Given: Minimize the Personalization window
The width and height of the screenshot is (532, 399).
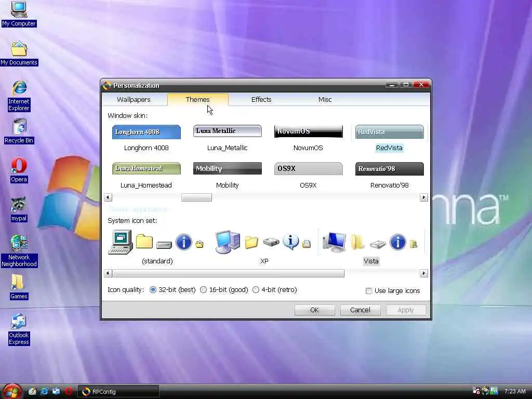Looking at the screenshot, I should click(x=392, y=85).
